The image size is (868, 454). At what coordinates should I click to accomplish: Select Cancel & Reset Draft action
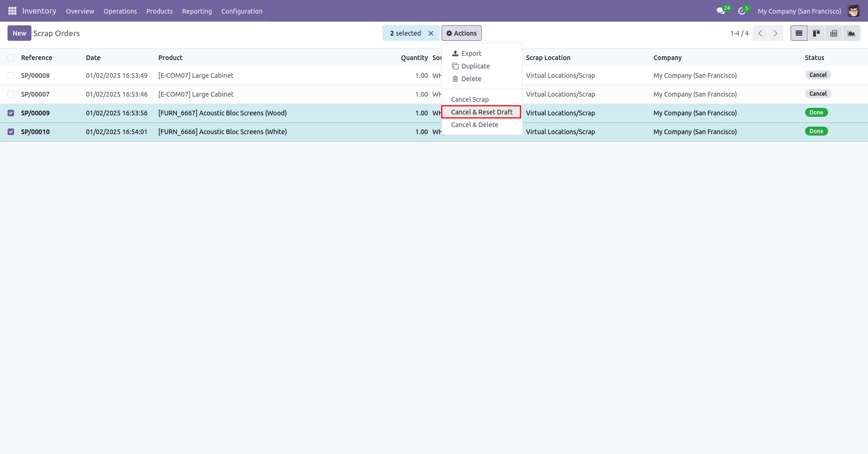(481, 112)
